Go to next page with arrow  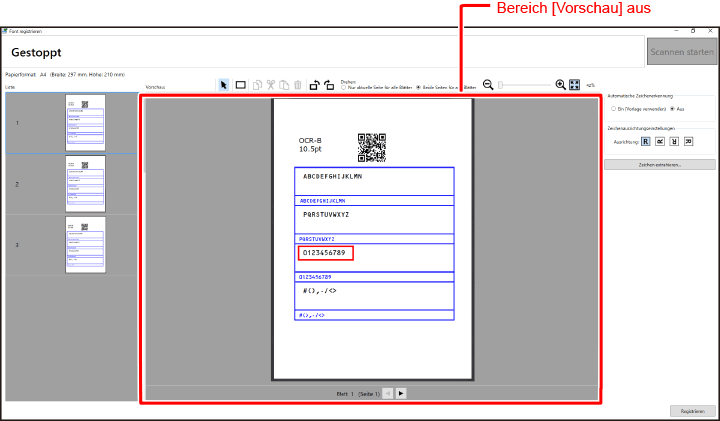[401, 394]
